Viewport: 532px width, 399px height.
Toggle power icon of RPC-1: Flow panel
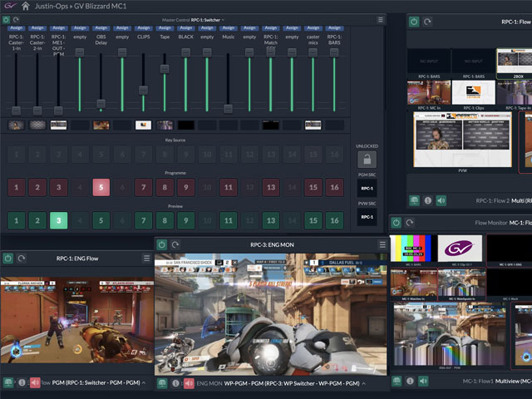pyautogui.click(x=414, y=22)
